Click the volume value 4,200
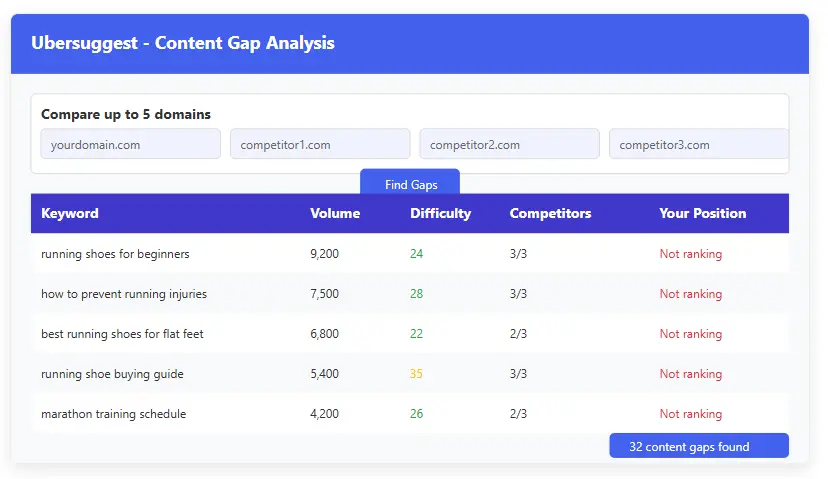The width and height of the screenshot is (828, 479). click(x=324, y=414)
